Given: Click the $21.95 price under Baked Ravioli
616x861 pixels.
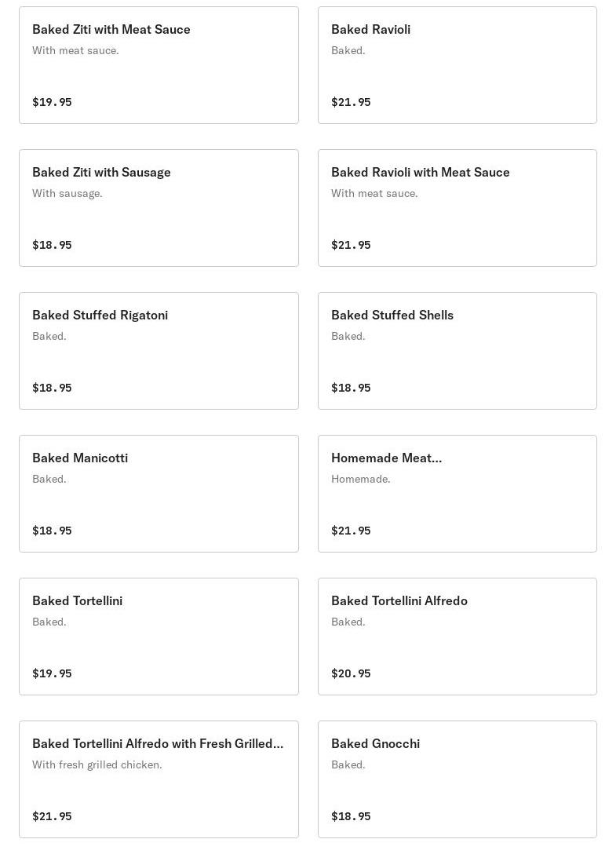Looking at the screenshot, I should [351, 102].
